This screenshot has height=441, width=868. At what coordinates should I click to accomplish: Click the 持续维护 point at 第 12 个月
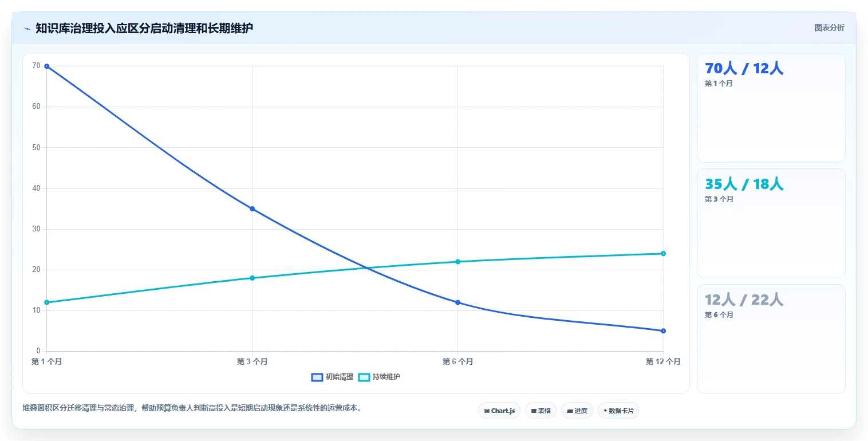[663, 253]
